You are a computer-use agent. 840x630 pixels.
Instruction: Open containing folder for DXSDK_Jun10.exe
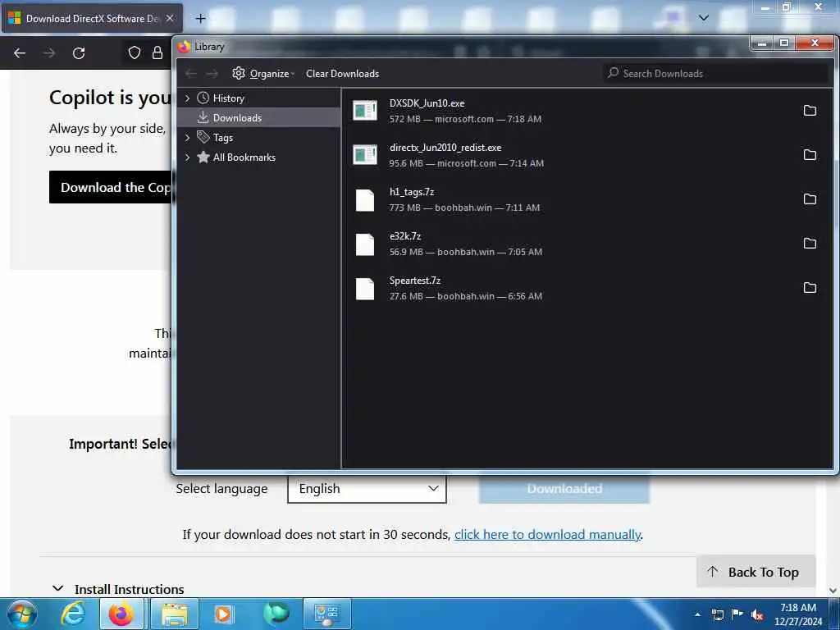(x=810, y=111)
